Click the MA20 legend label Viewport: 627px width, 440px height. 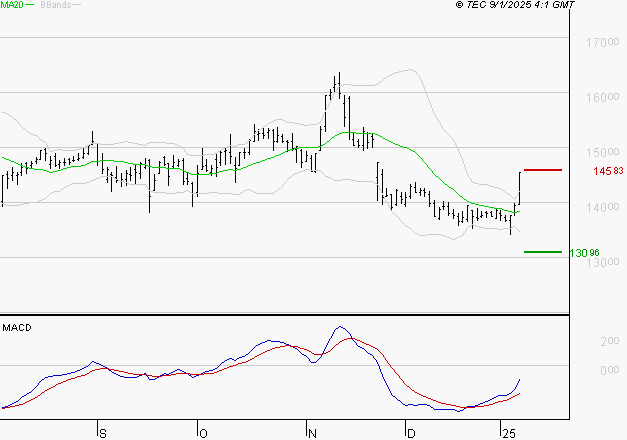pyautogui.click(x=12, y=5)
